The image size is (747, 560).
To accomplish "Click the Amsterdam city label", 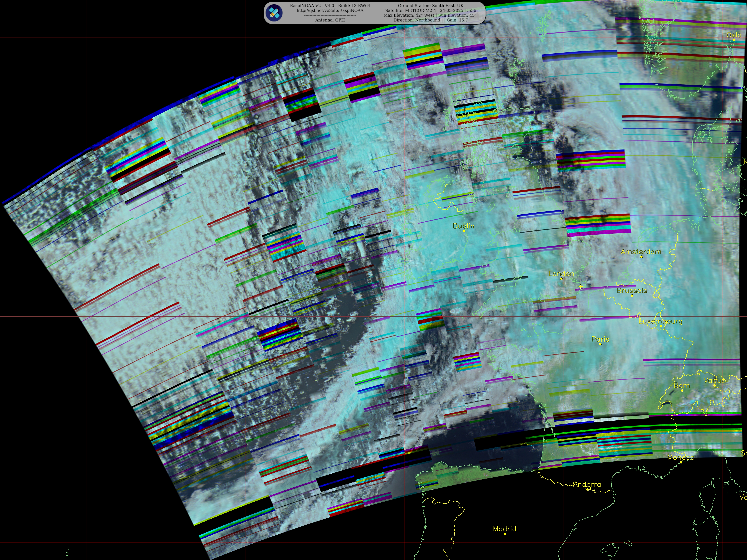I will pos(641,252).
